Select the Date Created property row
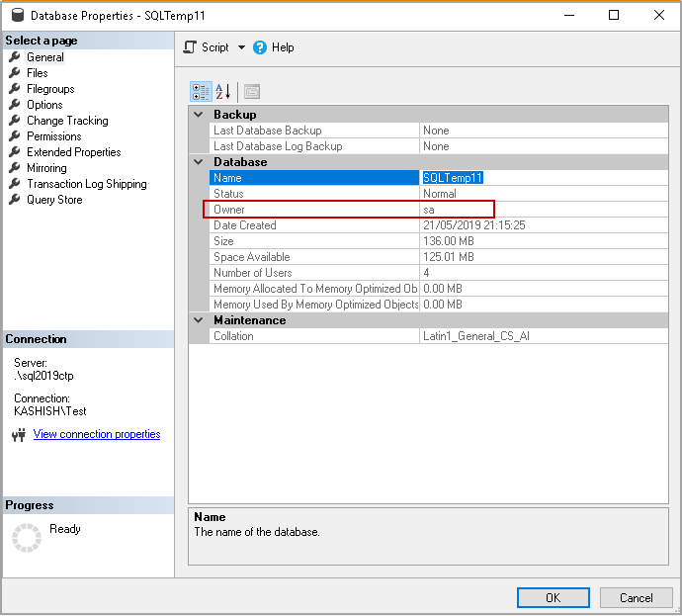 [439, 225]
